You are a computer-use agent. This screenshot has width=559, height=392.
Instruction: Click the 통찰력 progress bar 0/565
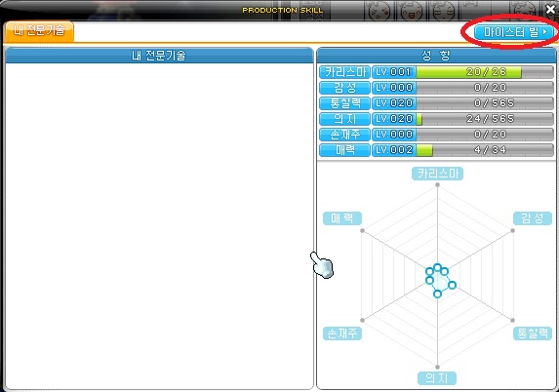click(x=485, y=103)
